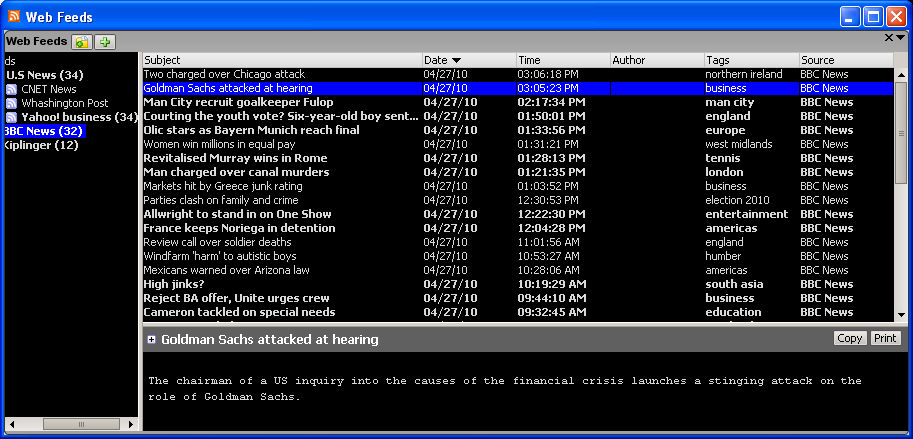The width and height of the screenshot is (913, 439).
Task: Click the add folder toolbar icon
Action: [82, 42]
